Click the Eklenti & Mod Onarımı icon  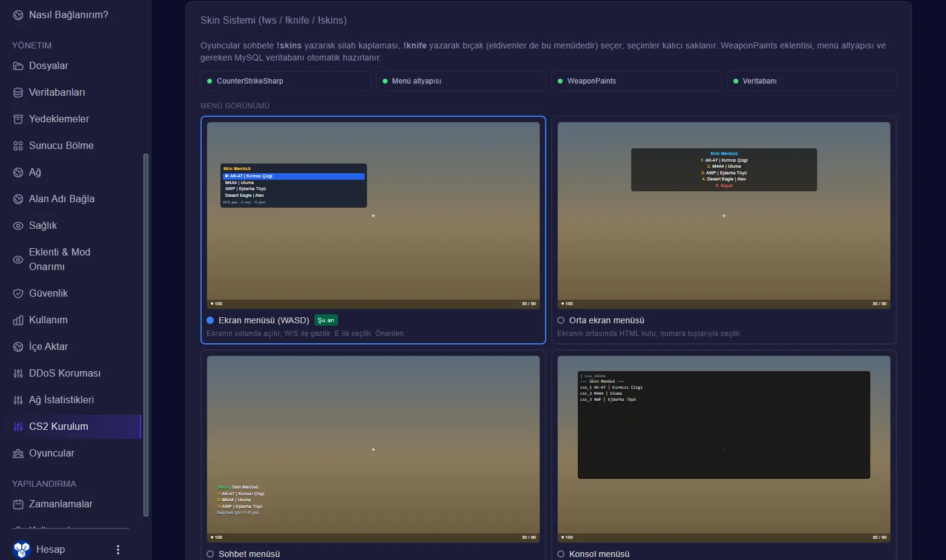point(18,260)
